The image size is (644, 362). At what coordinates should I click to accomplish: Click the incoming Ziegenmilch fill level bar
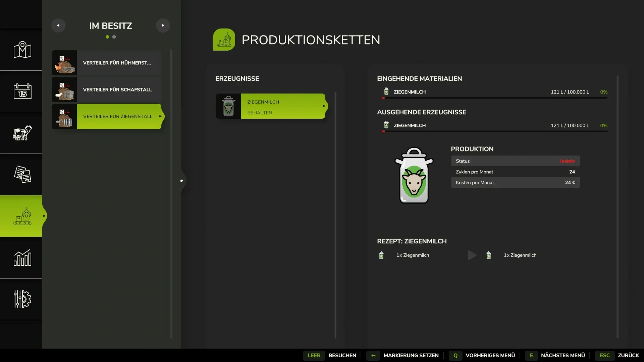(495, 98)
